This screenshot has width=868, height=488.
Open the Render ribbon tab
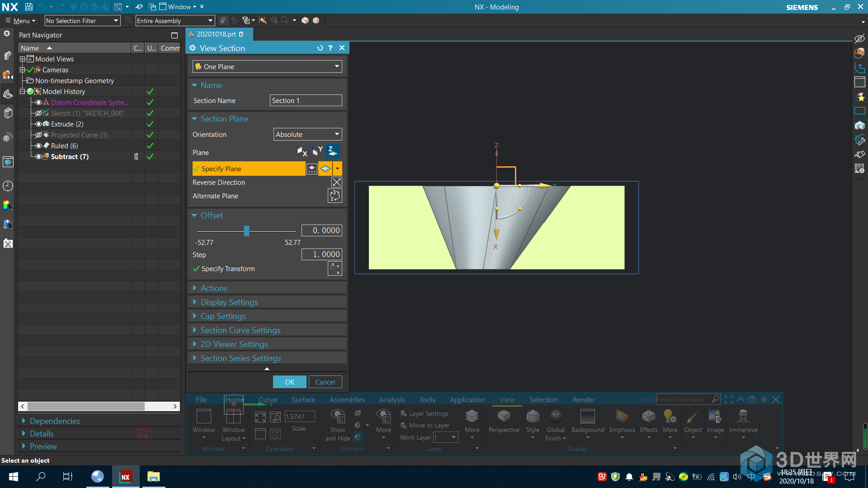click(x=583, y=400)
